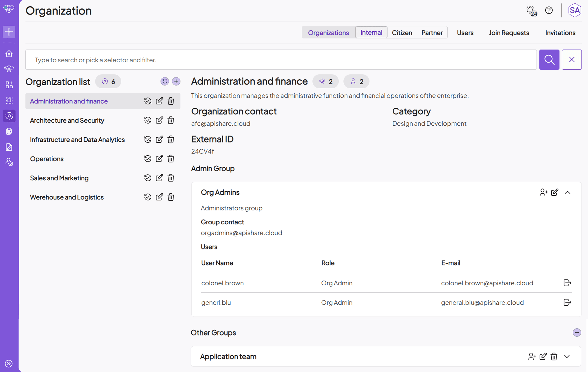Open the Users tab

(x=465, y=32)
